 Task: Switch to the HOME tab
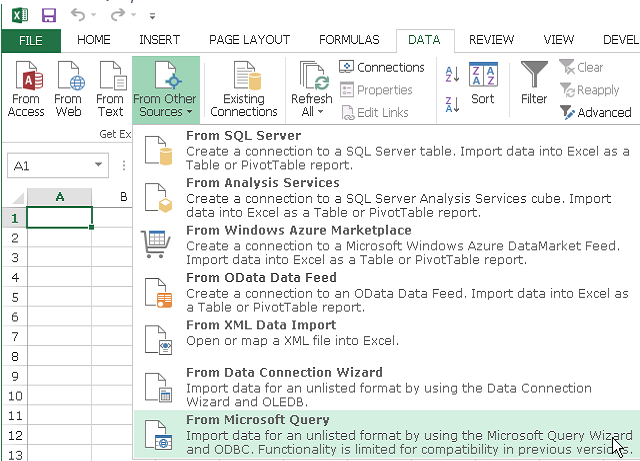coord(93,40)
